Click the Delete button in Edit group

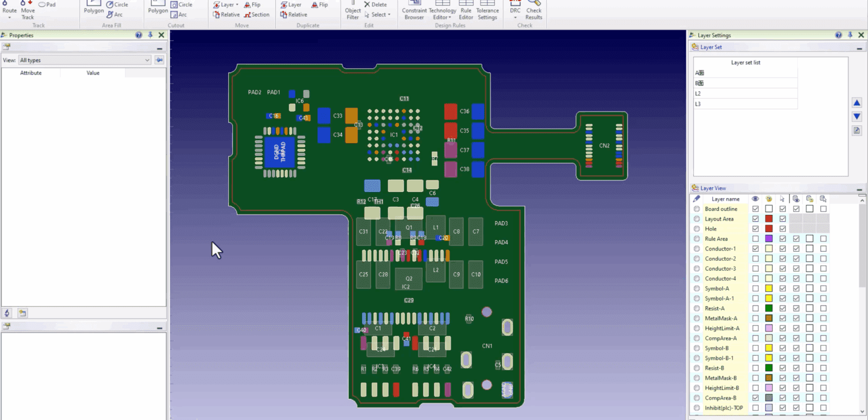pyautogui.click(x=375, y=5)
